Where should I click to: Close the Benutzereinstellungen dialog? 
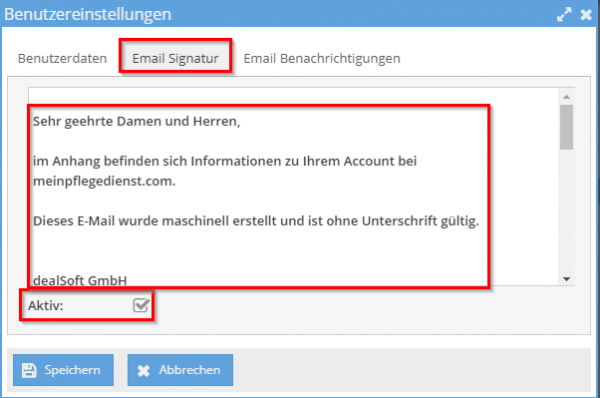[x=586, y=15]
